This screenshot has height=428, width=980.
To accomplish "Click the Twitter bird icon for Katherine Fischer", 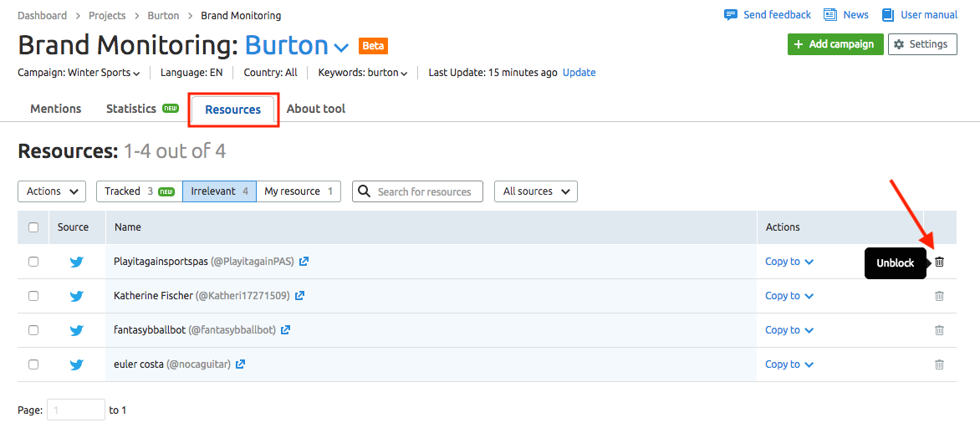I will (77, 296).
